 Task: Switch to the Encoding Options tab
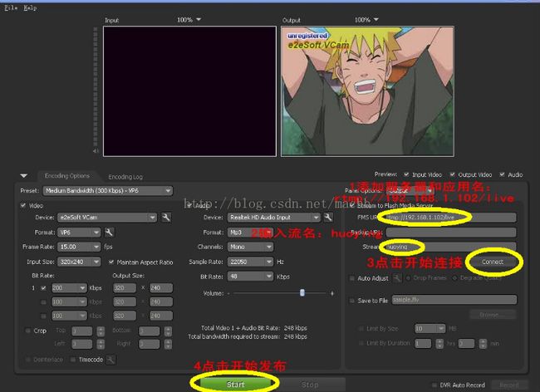66,176
